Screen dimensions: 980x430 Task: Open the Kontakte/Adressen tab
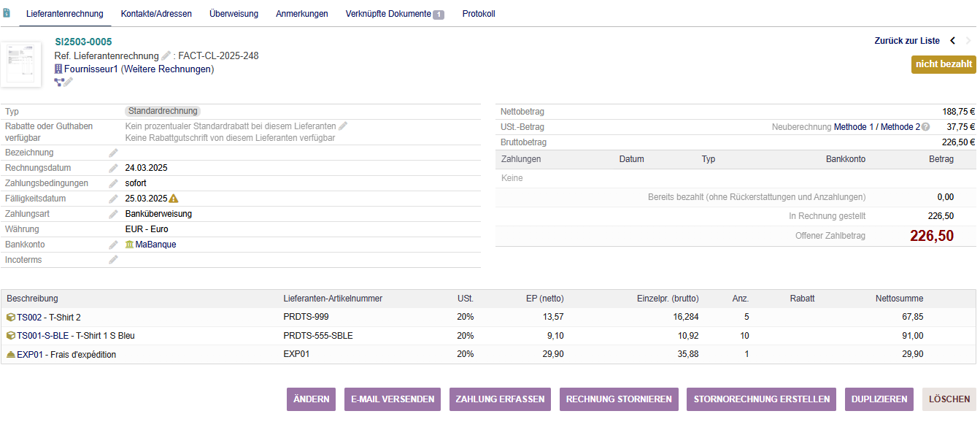(156, 14)
